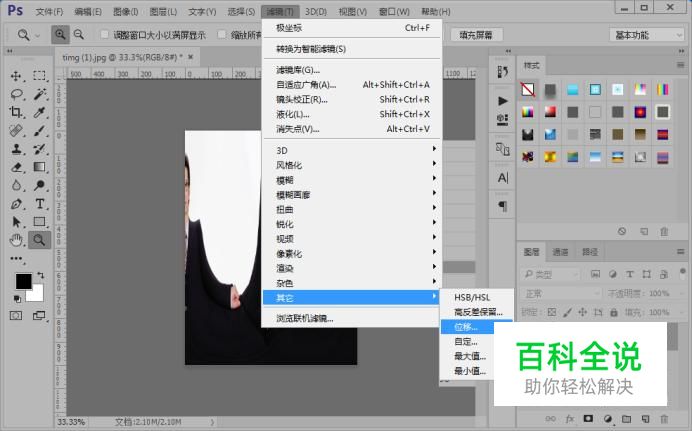Swap foreground and background colors
Screen dimensions: 692x431
(41, 275)
